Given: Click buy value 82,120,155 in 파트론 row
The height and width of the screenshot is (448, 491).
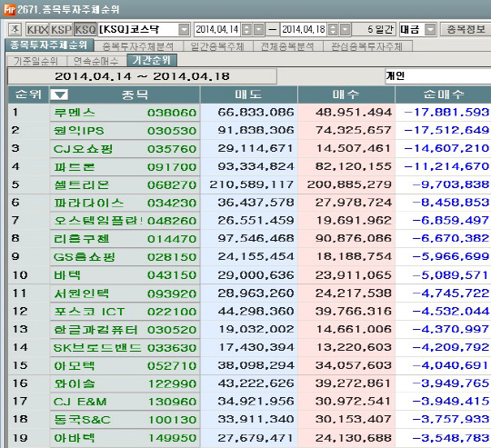Looking at the screenshot, I should [354, 166].
